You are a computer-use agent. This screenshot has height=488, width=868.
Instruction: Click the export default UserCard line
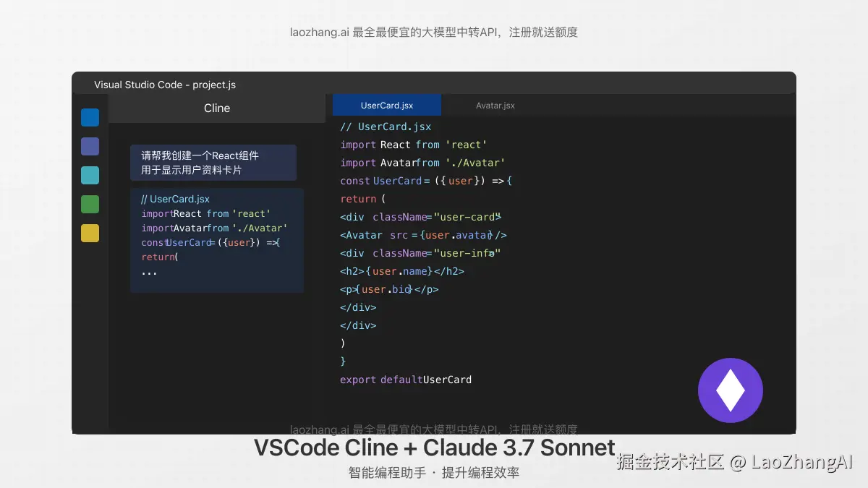(x=406, y=379)
